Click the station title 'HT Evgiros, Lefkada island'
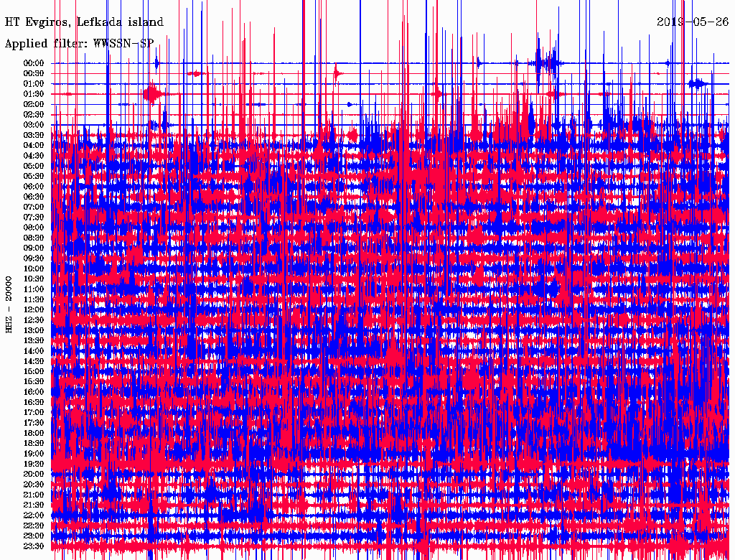This screenshot has height=560, width=735. pyautogui.click(x=85, y=22)
